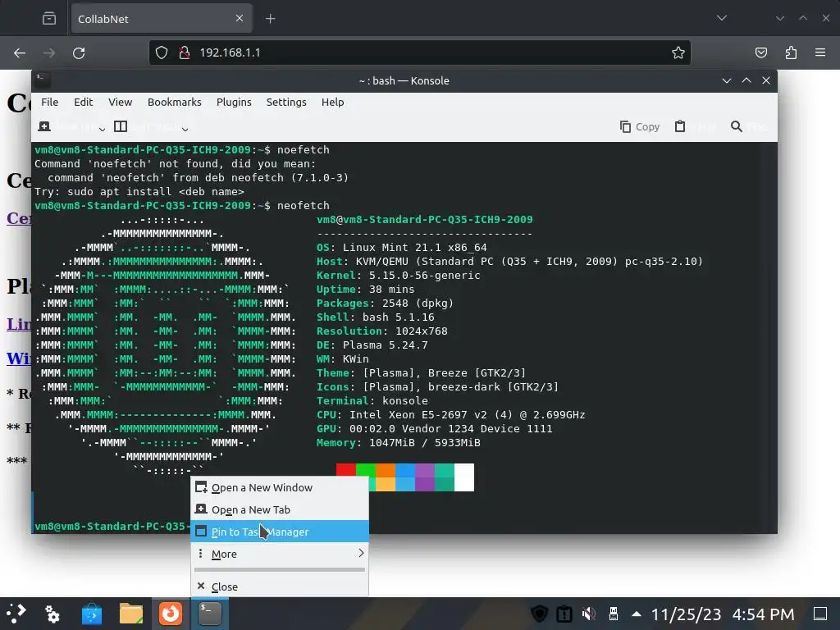Click the removable USB device tray icon
840x630 pixels.
point(614,614)
